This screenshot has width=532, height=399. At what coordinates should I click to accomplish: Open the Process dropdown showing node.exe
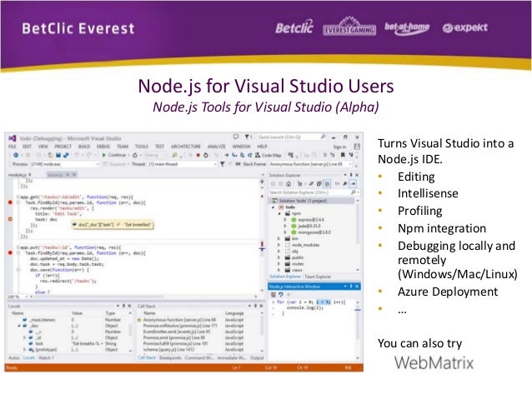coord(64,164)
